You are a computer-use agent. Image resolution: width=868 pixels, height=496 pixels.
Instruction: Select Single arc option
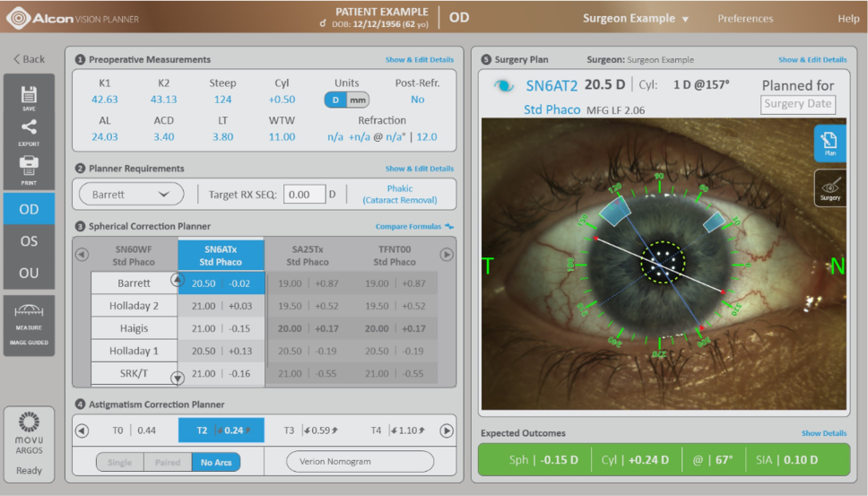coord(120,462)
